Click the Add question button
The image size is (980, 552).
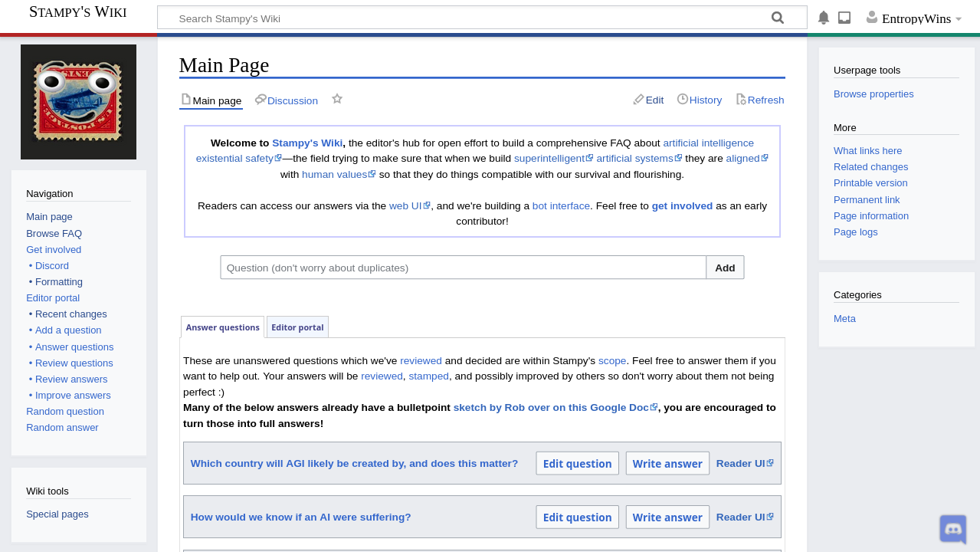click(725, 268)
